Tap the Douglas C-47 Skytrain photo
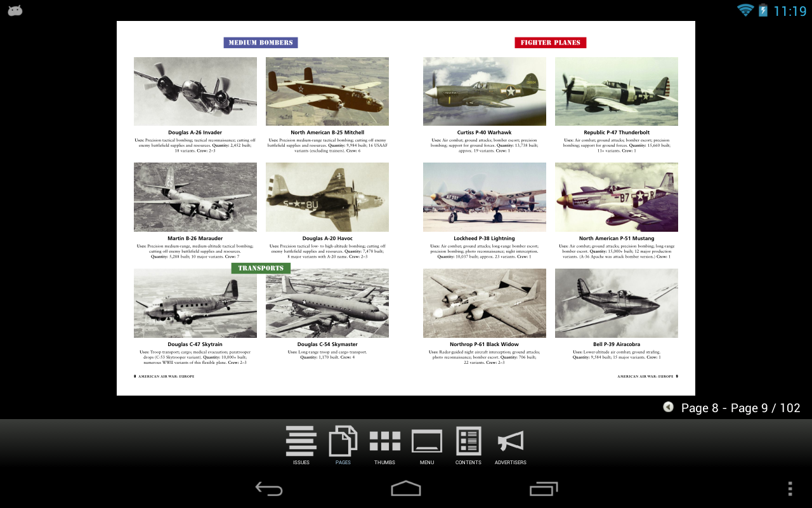 point(195,303)
